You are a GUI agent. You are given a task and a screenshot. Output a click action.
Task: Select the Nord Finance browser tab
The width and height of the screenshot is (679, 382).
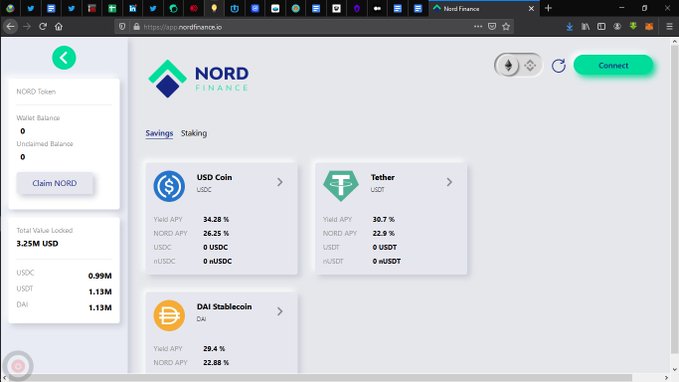[x=484, y=8]
